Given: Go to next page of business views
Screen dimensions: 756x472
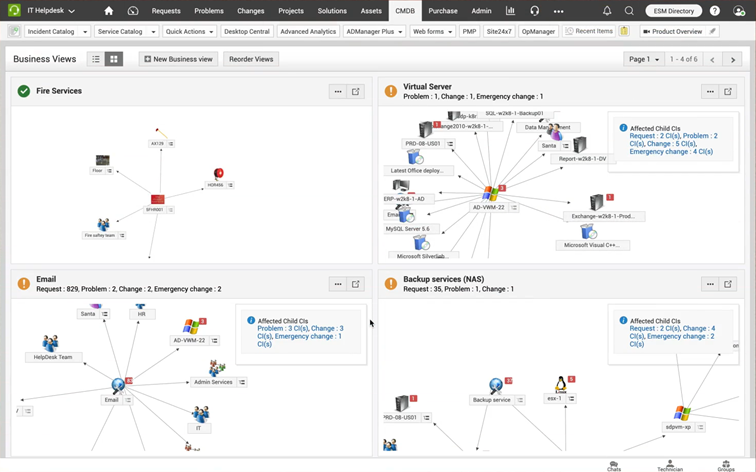Looking at the screenshot, I should click(734, 59).
